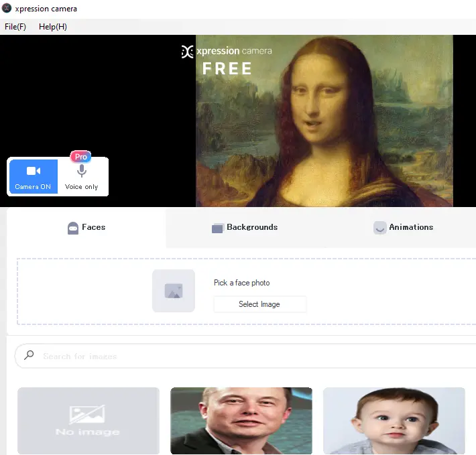
Task: Click the Mona Lisa camera preview
Action: (x=324, y=121)
